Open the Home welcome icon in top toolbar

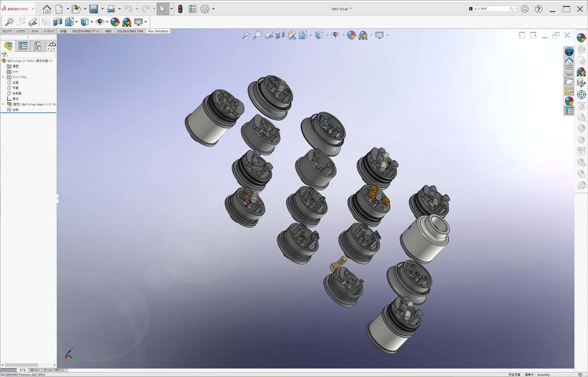tap(47, 9)
